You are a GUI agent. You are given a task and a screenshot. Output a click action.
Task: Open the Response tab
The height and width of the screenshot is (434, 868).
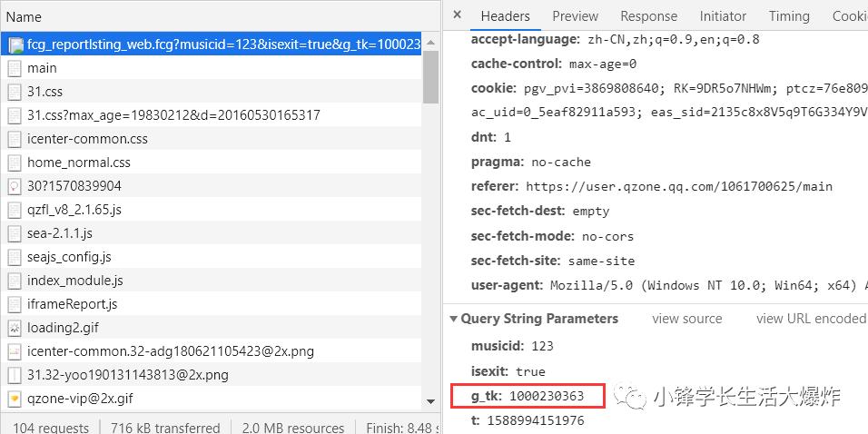coord(648,16)
